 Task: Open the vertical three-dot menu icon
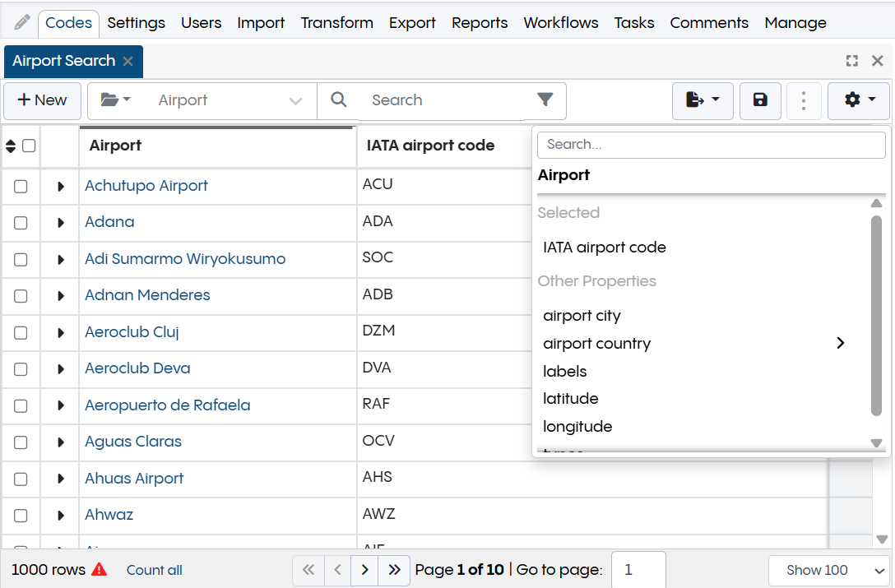click(x=804, y=100)
